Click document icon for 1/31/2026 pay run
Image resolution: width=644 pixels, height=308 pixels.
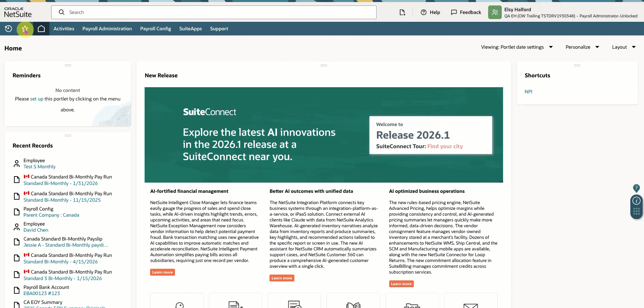coord(16,180)
